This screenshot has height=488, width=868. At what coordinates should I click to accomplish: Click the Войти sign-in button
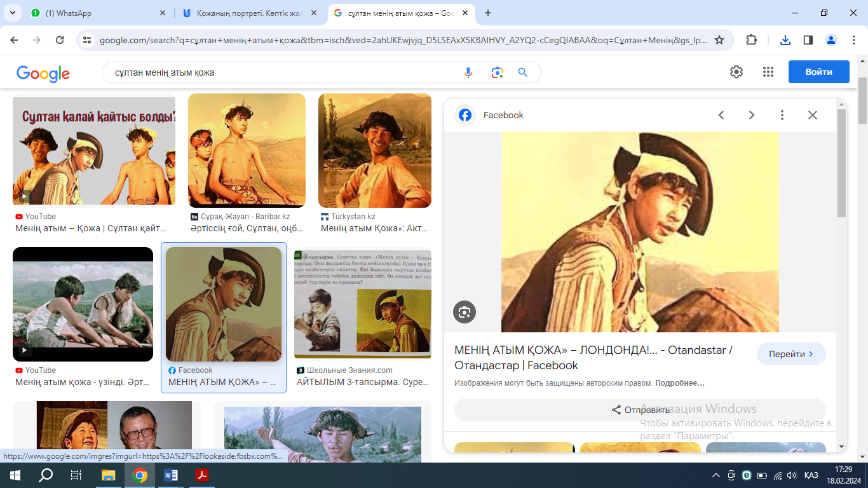point(819,72)
